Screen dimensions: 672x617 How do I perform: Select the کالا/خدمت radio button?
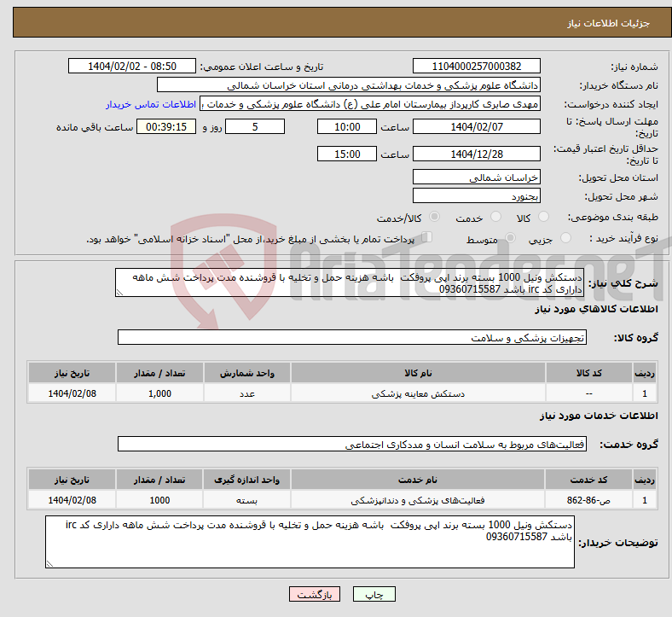click(434, 217)
